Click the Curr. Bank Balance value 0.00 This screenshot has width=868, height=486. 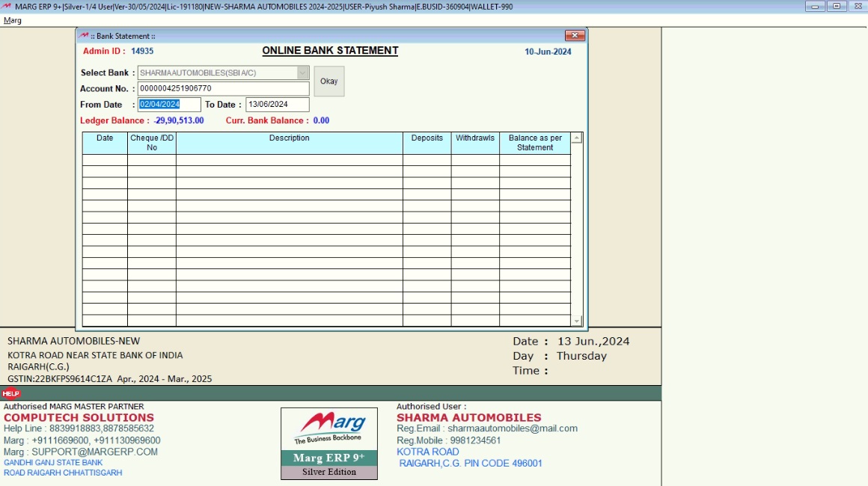(321, 120)
